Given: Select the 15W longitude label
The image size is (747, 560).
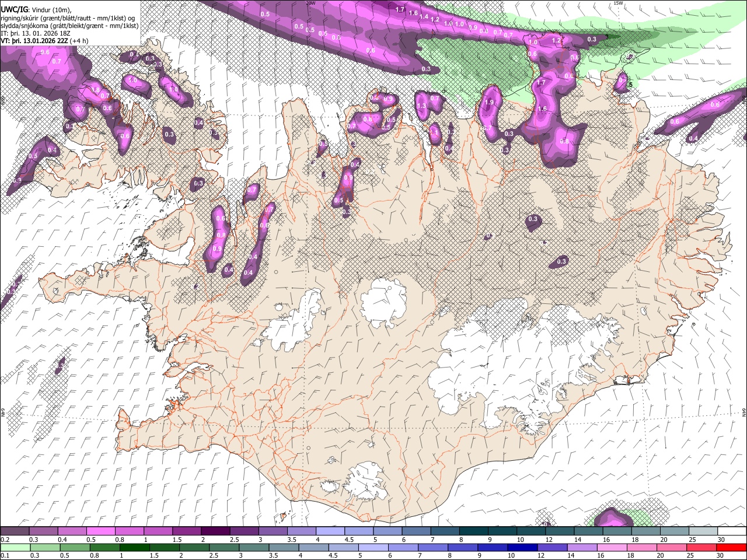Looking at the screenshot, I should tap(618, 3).
